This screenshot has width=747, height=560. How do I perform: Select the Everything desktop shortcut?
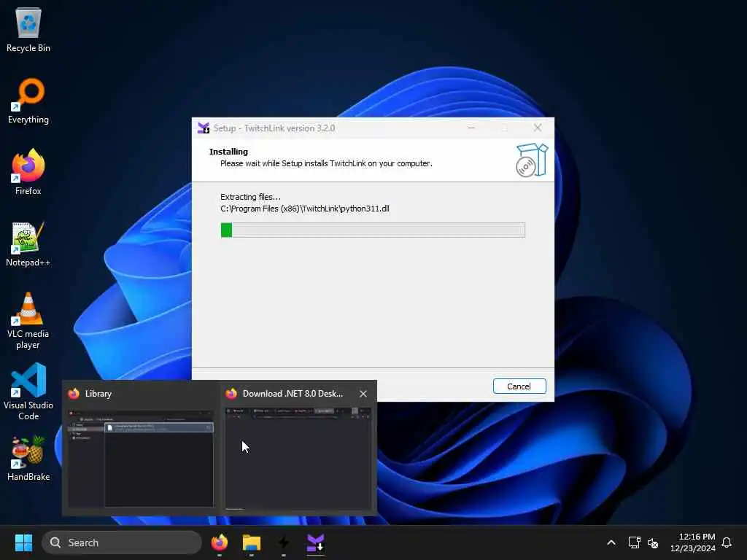28,101
